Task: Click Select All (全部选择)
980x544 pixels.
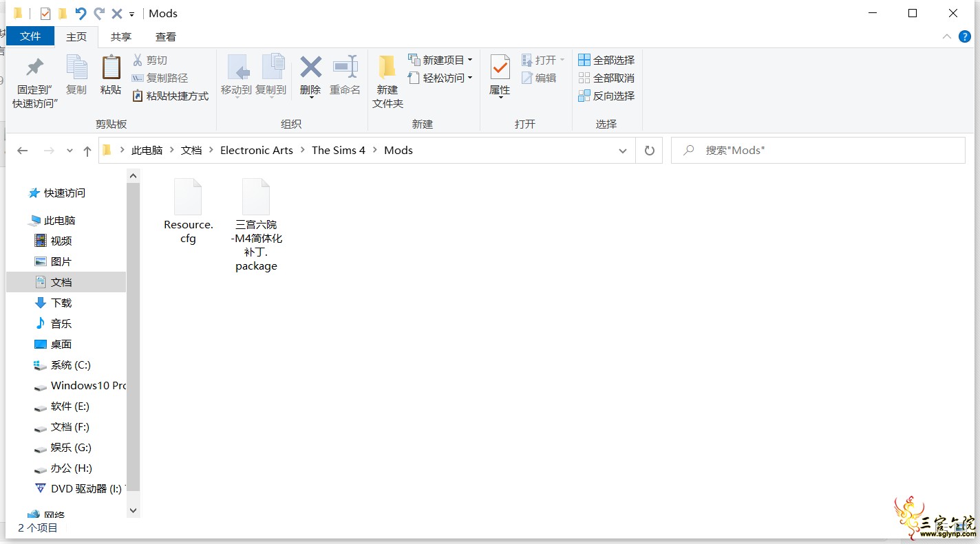Action: 606,61
